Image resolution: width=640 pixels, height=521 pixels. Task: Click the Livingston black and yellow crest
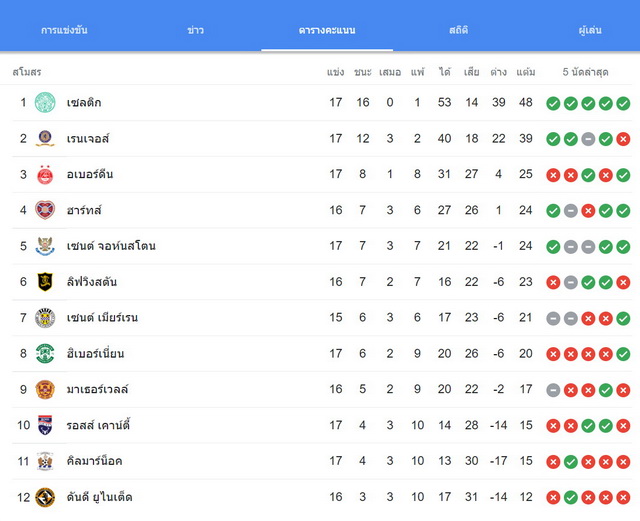[x=45, y=282]
